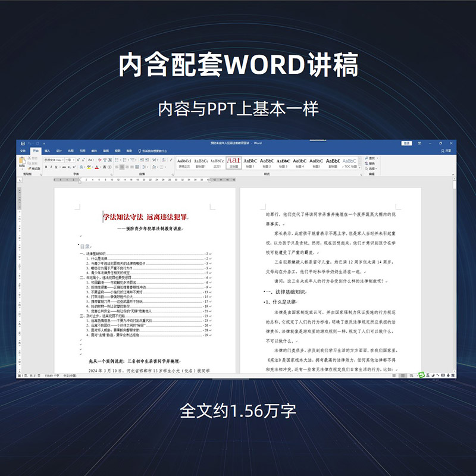
Task: Apply Bold with the B icon
Action: point(46,167)
